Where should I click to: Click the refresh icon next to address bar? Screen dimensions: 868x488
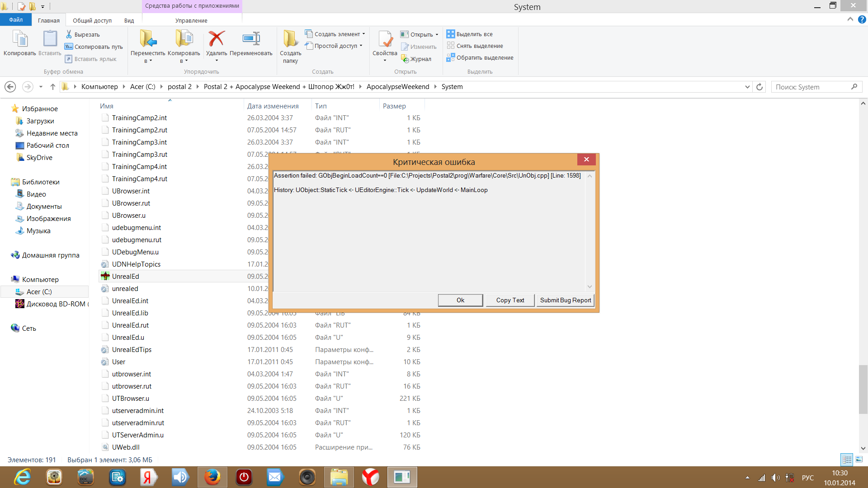759,87
